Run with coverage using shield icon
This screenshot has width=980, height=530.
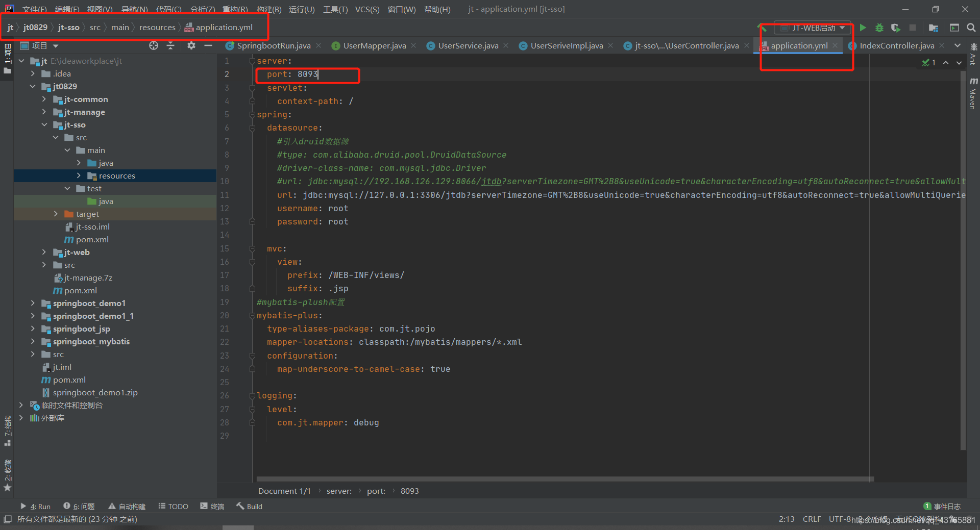pos(896,28)
